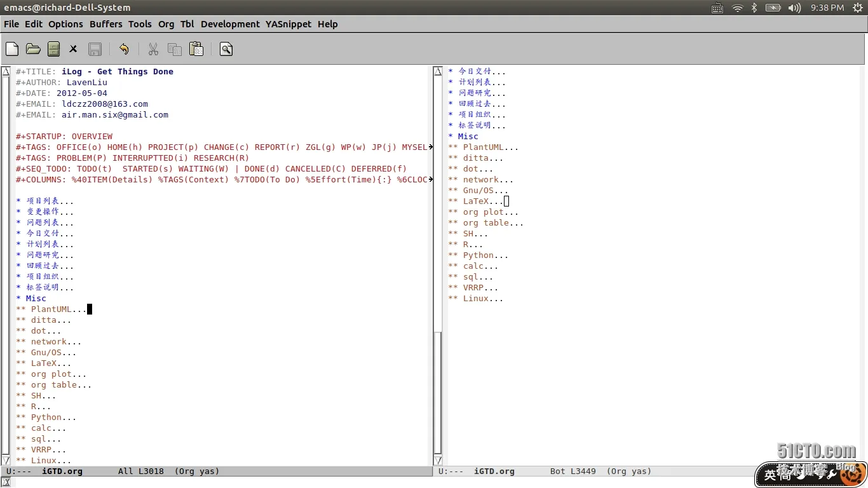Open an existing file via the folder icon
This screenshot has height=488, width=868.
tap(33, 49)
